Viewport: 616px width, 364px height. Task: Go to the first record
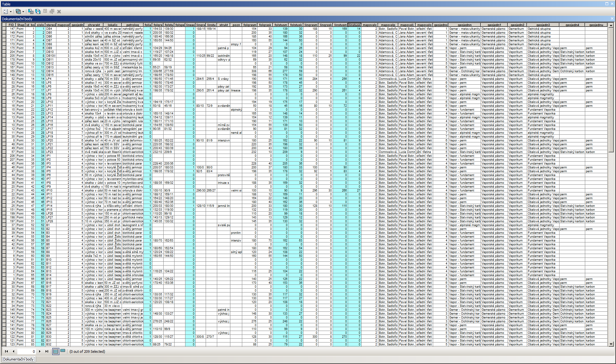coord(6,351)
